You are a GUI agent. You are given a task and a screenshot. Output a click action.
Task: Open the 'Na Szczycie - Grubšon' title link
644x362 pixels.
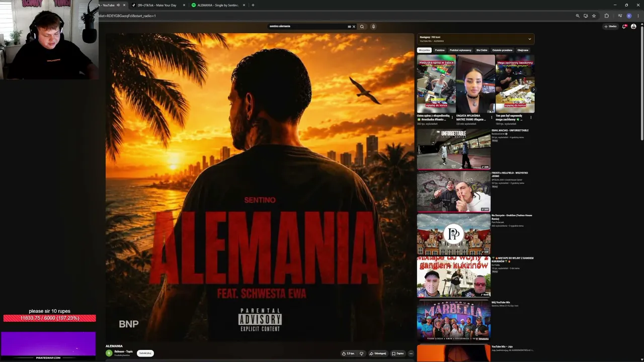point(512,217)
